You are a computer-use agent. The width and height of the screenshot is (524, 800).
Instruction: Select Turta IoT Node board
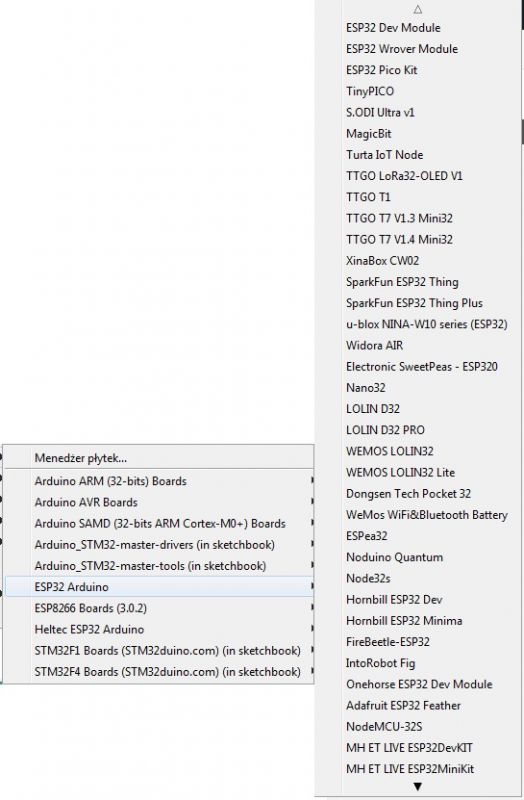pos(418,155)
